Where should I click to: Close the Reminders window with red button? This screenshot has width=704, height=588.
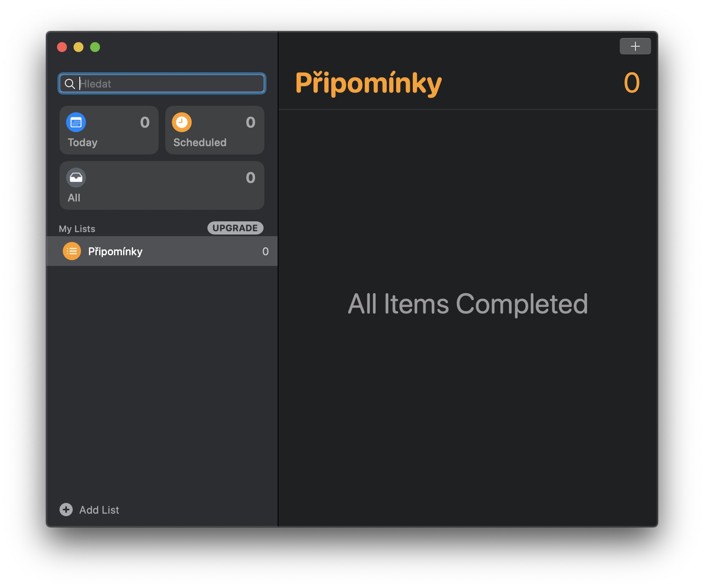tap(62, 47)
